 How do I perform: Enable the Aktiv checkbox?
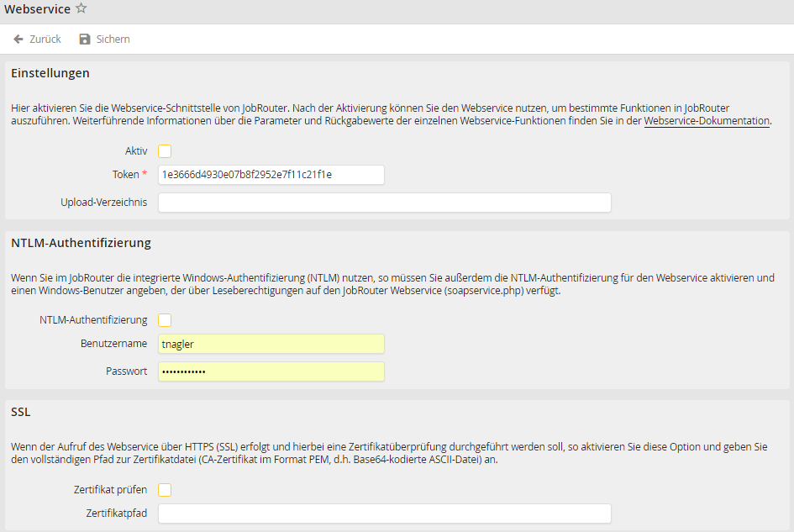click(165, 151)
